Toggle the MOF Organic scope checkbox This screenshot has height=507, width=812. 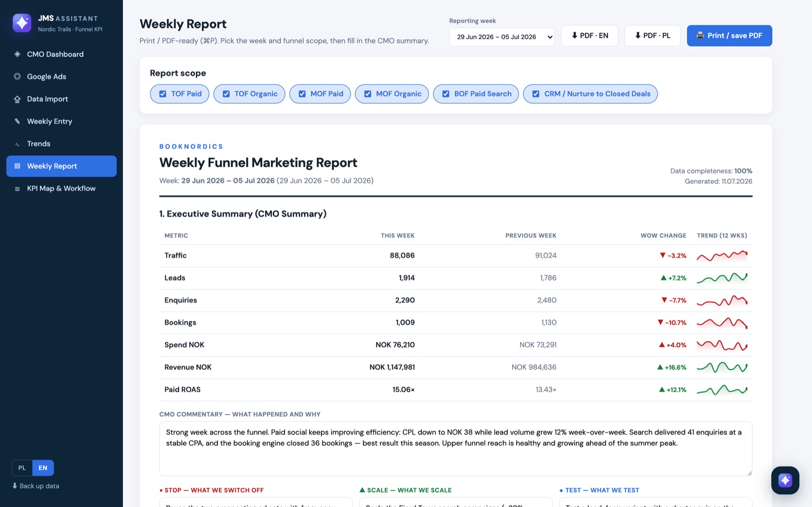click(368, 94)
